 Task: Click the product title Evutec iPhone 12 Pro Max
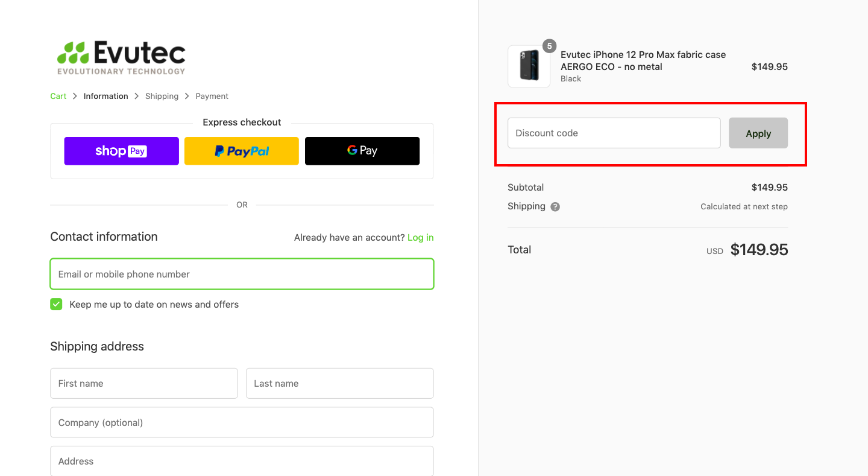(x=643, y=60)
